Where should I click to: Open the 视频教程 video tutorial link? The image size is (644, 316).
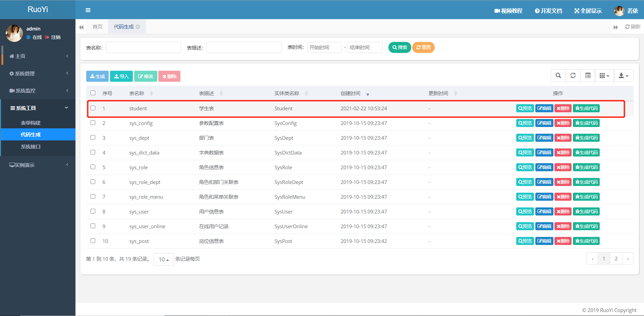(508, 11)
